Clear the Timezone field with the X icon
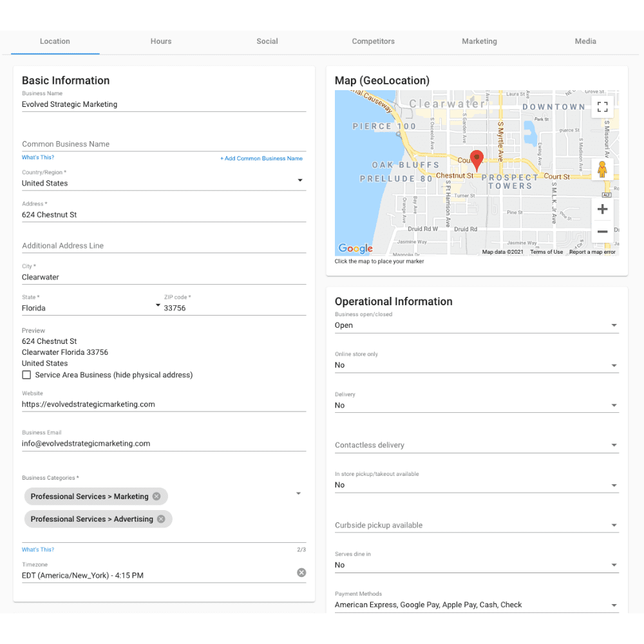Image resolution: width=644 pixels, height=644 pixels. tap(301, 572)
